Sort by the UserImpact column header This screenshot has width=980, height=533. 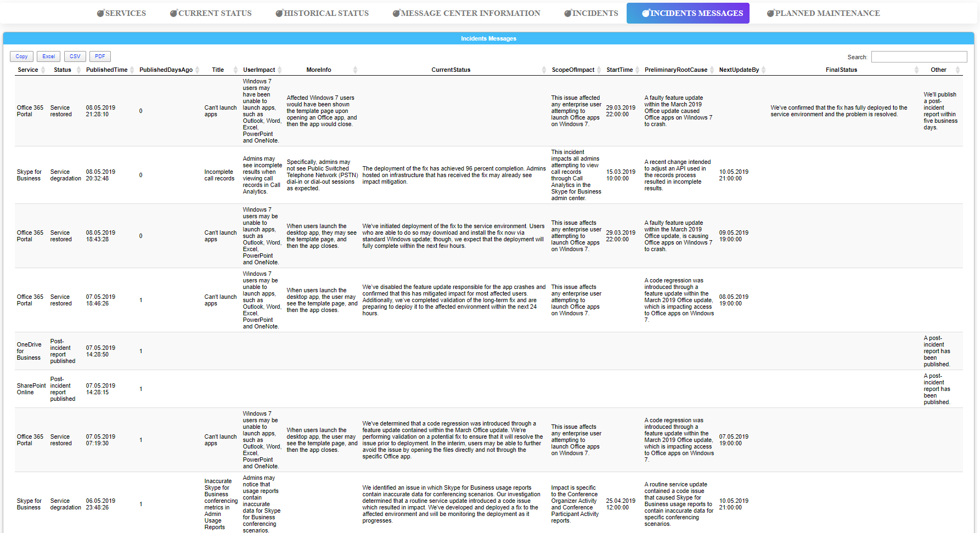coord(259,70)
